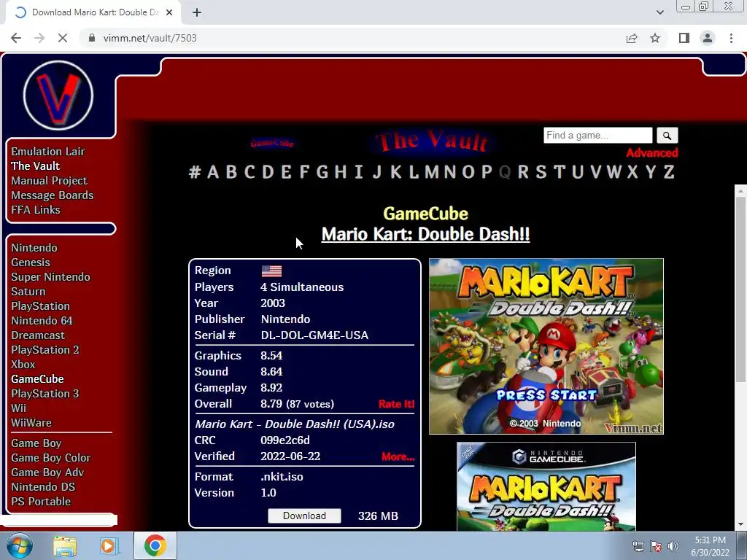This screenshot has width=747, height=560.
Task: Click the red Rate it! link
Action: 396,404
